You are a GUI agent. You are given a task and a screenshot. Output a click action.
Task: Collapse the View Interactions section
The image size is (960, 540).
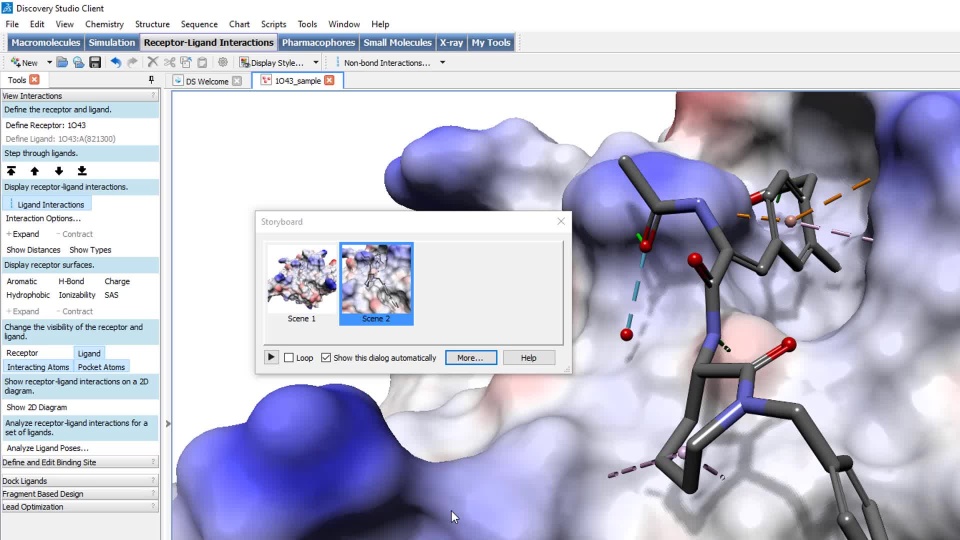pyautogui.click(x=80, y=96)
